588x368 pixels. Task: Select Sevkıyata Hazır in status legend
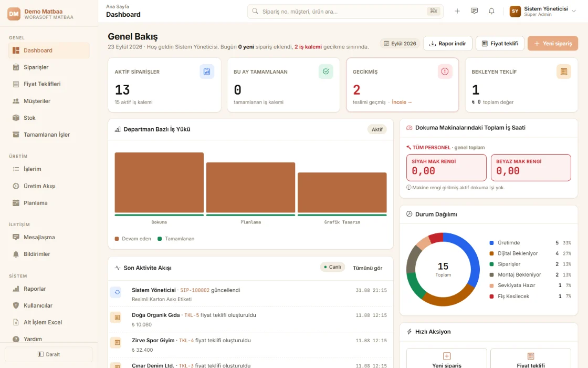coord(530,285)
